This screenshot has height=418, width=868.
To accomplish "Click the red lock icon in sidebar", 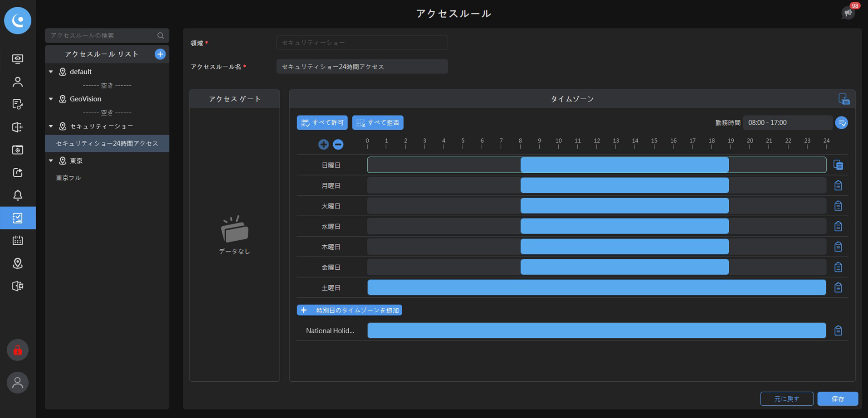I will (x=18, y=350).
